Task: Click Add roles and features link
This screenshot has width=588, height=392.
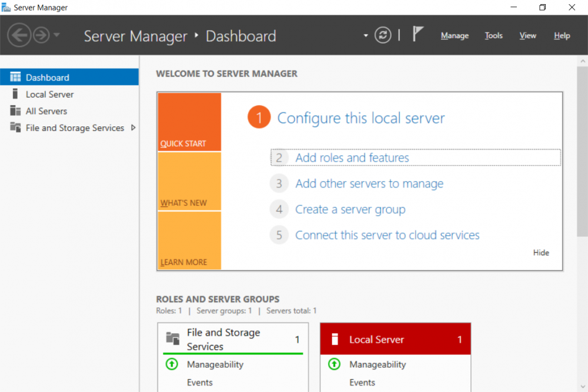Action: [352, 158]
